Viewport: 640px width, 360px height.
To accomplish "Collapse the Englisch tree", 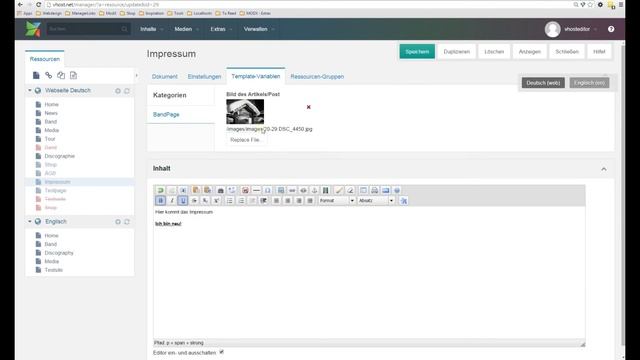I will tap(29, 221).
